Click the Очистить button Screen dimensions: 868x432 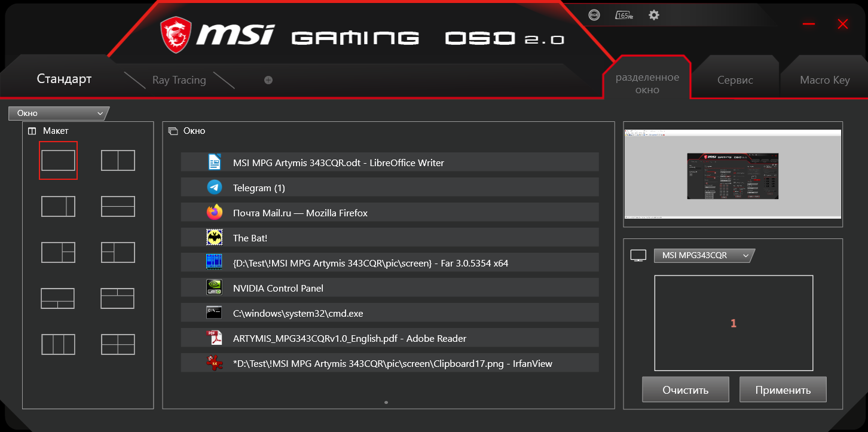(x=686, y=390)
